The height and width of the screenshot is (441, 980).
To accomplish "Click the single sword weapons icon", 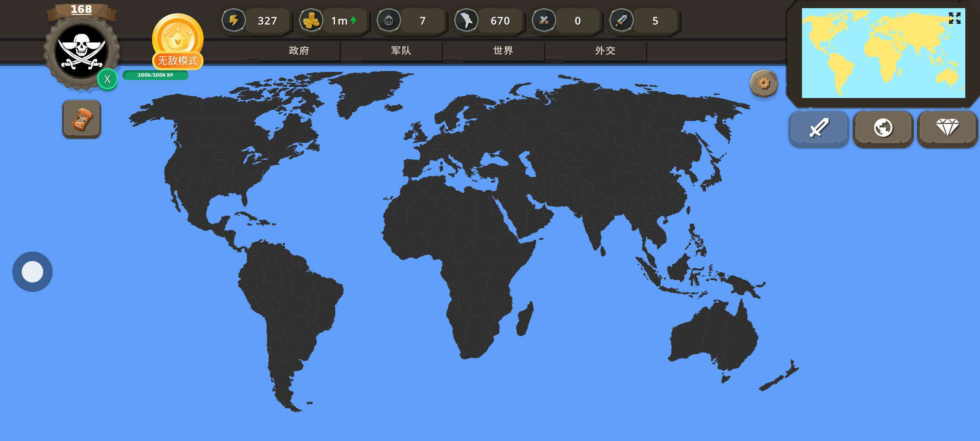I will (621, 20).
